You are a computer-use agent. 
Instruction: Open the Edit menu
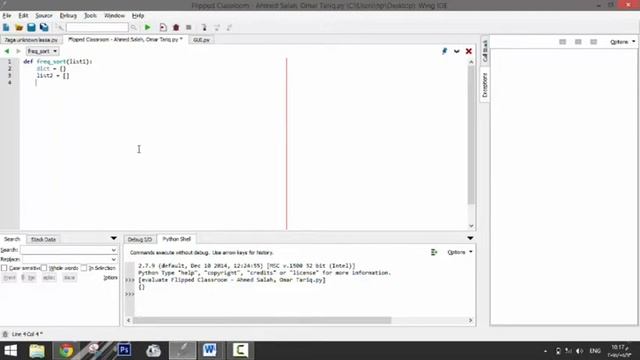23,16
